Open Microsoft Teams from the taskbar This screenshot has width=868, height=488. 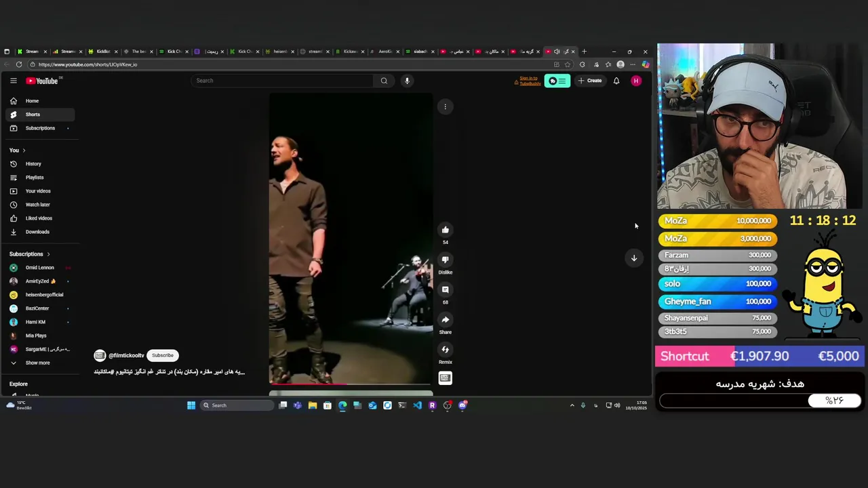[298, 405]
